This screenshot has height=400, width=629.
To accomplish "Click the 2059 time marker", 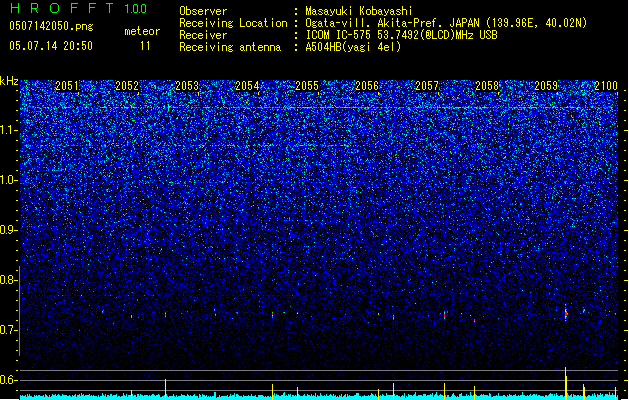I will point(546,86).
